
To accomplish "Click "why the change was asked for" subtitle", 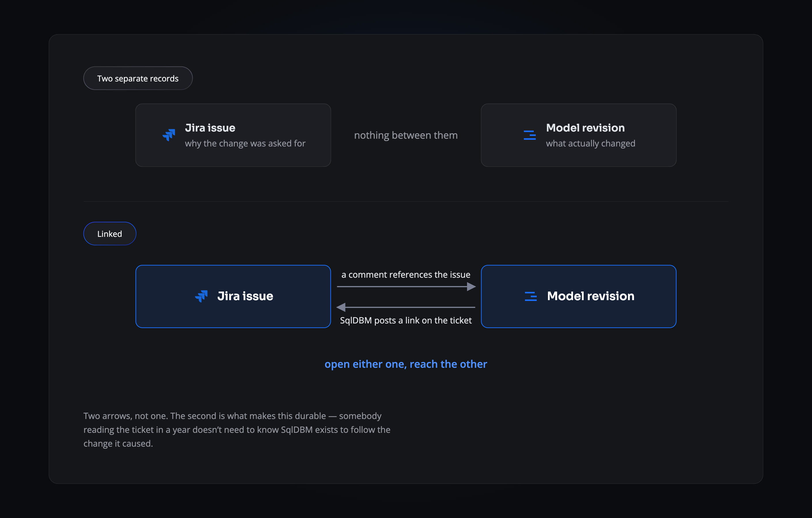I will click(245, 144).
